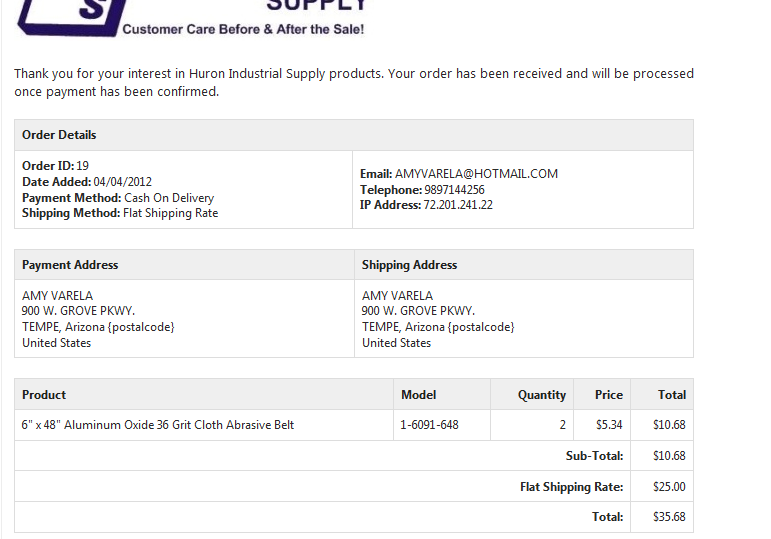This screenshot has width=771, height=539.
Task: Click the telephone number 9897144256
Action: click(454, 189)
